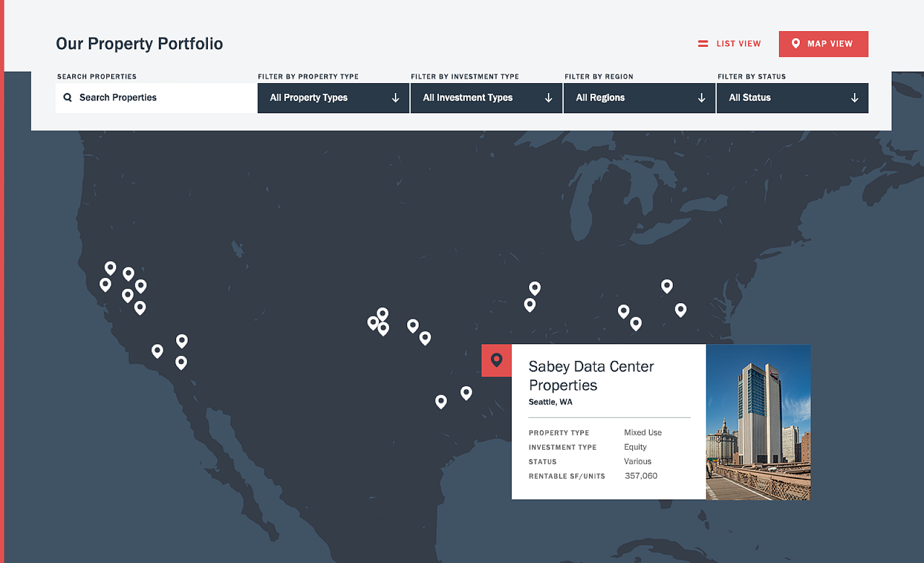Switch to List View
Viewport: 924px width, 563px height.
tap(729, 44)
